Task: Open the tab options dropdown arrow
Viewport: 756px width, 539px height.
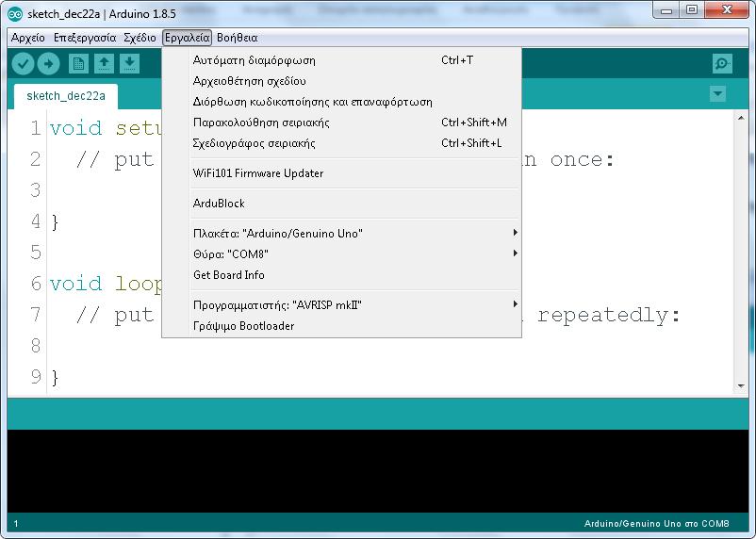Action: [717, 93]
